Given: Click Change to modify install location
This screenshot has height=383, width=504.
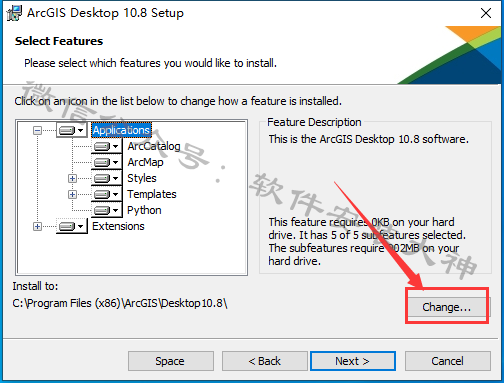Looking at the screenshot, I should coord(447,307).
